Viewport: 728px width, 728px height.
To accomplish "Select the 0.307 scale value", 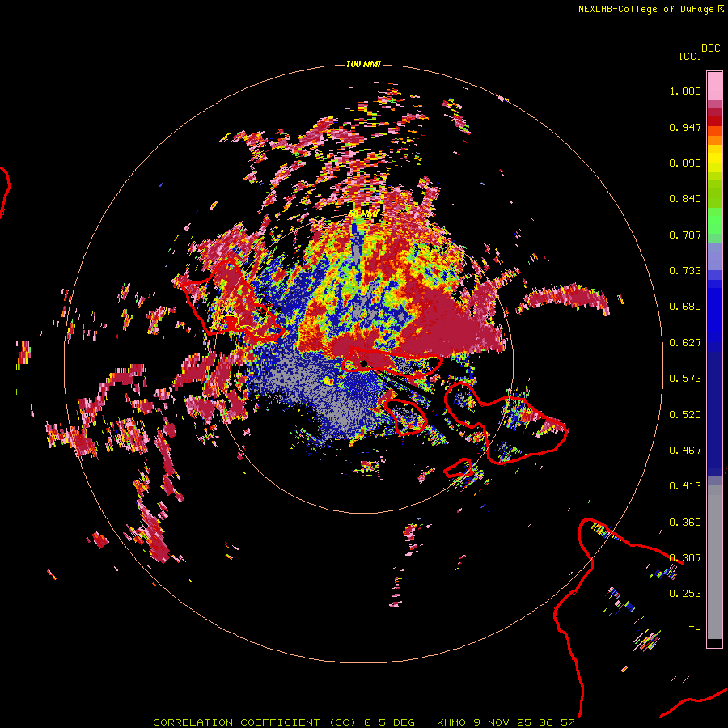I will [x=685, y=558].
